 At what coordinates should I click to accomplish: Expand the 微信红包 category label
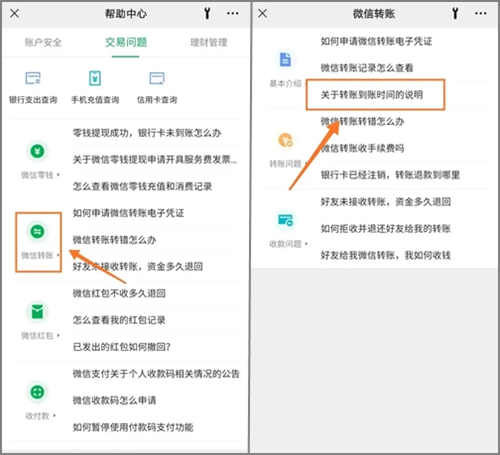pyautogui.click(x=40, y=335)
